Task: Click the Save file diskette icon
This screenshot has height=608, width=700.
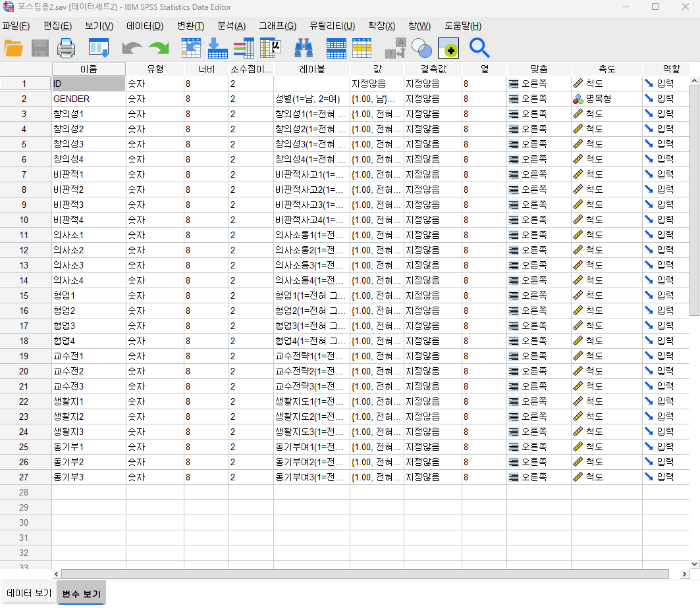Action: click(x=40, y=48)
